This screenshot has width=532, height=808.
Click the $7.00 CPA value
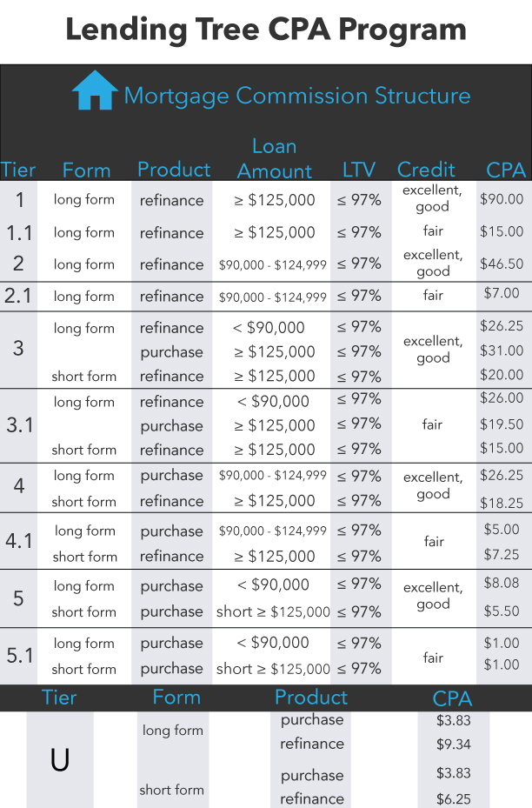[x=502, y=294]
